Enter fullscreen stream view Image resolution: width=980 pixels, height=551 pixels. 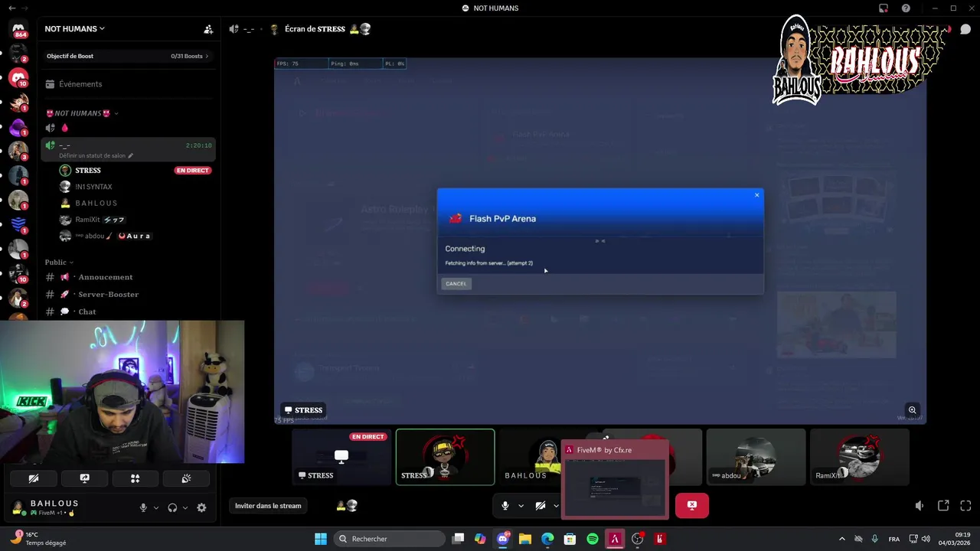[x=965, y=506]
